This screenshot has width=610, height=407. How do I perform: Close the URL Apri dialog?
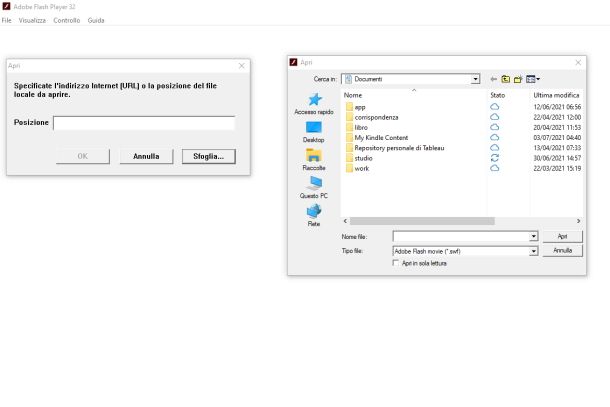[x=242, y=66]
